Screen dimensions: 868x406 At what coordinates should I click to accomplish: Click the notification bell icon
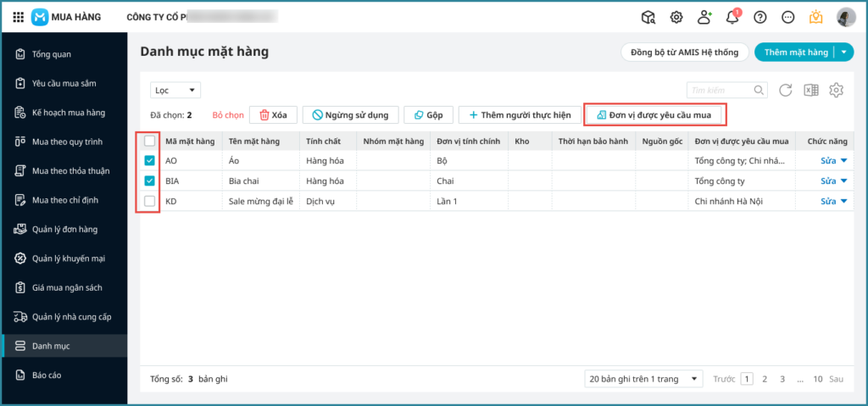(732, 17)
